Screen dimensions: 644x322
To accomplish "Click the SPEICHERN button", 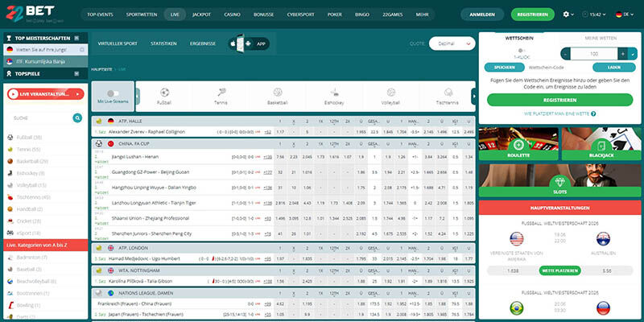I will pyautogui.click(x=505, y=68).
